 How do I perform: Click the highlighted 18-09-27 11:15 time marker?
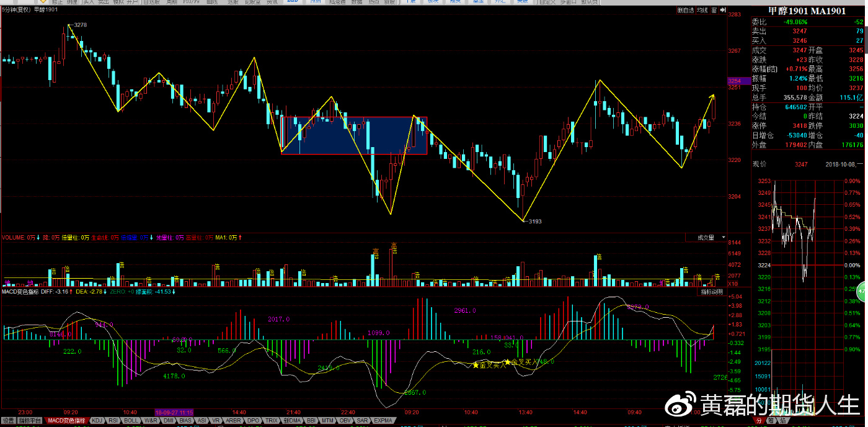(174, 412)
